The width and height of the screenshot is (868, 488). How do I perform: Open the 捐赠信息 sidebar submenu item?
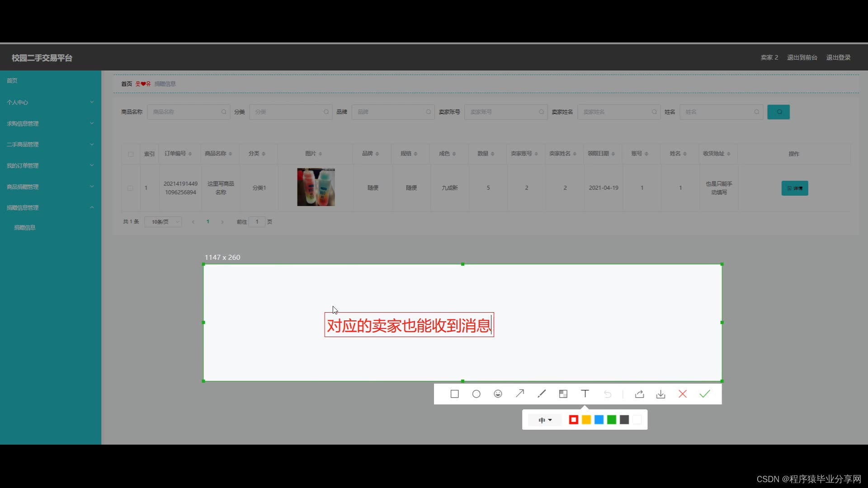[x=25, y=228]
